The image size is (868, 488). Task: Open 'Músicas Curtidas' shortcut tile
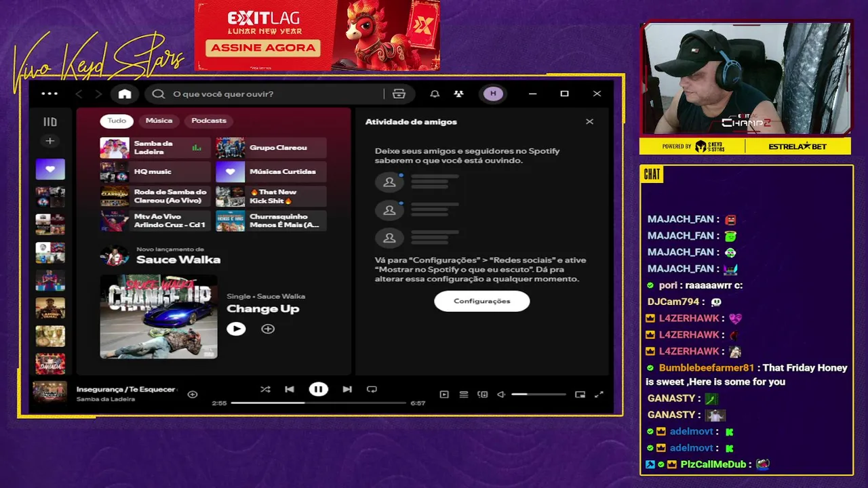[x=271, y=172]
